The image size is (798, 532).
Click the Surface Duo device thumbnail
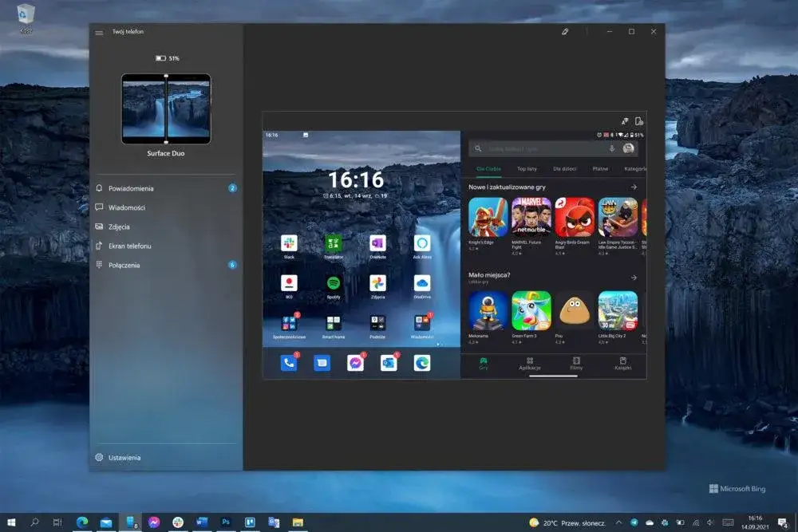[166, 108]
